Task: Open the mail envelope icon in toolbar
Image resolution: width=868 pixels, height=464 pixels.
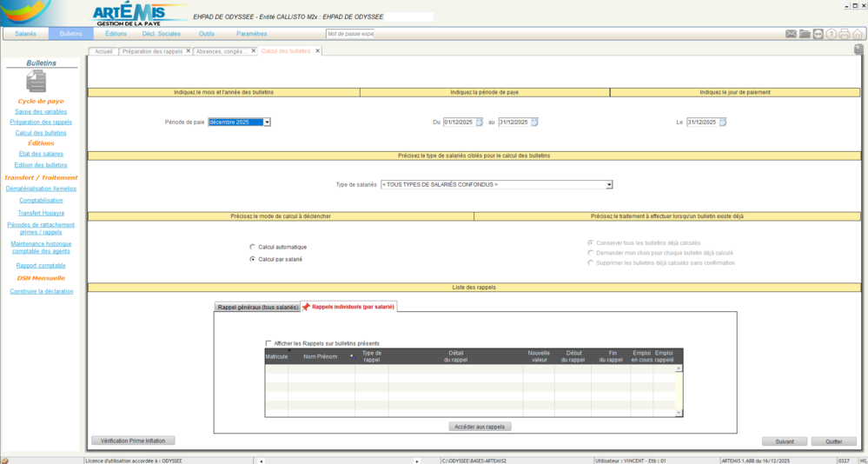Action: 791,34
